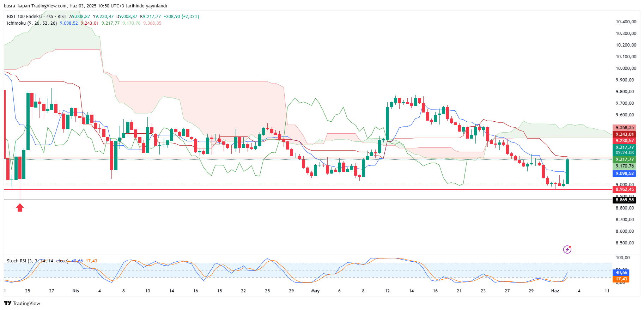Click the change value +208,90 (+2,32%)

(181, 17)
